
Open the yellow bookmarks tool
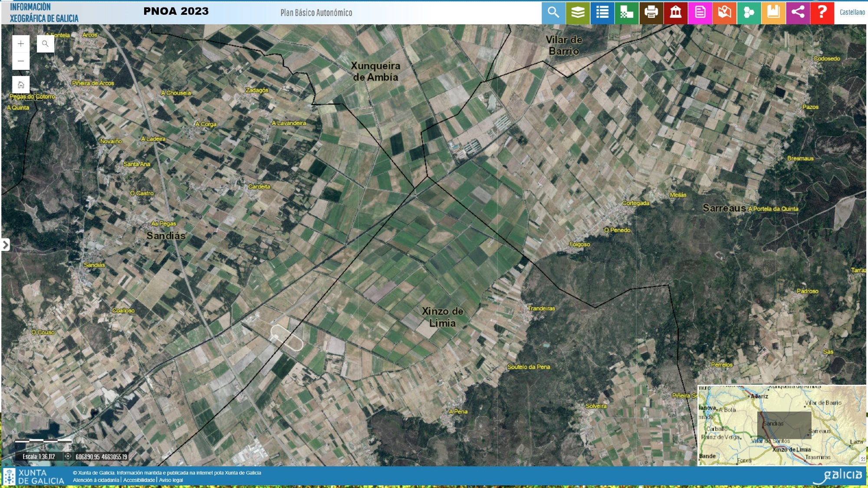pyautogui.click(x=773, y=12)
